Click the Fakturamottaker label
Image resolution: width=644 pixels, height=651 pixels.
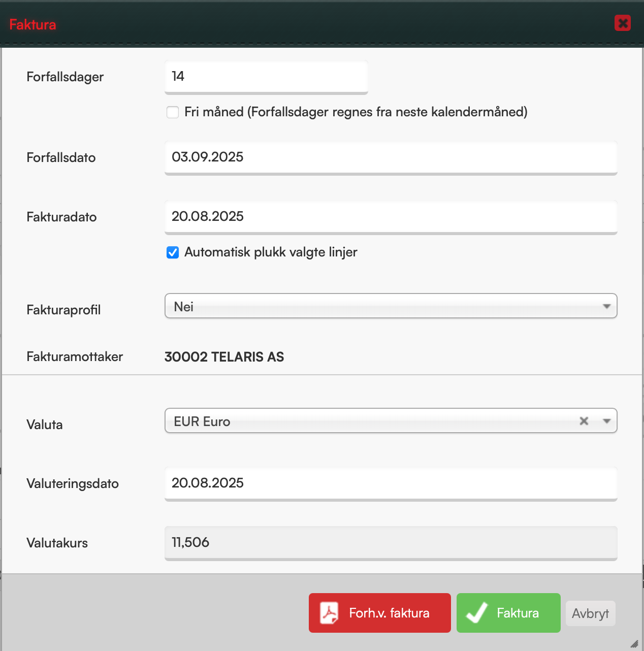click(75, 356)
